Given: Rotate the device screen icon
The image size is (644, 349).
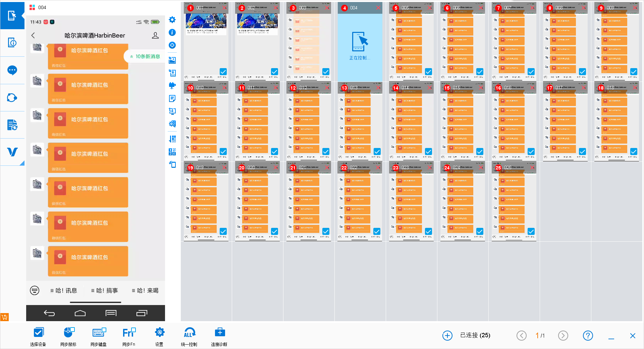Looking at the screenshot, I should (x=172, y=164).
